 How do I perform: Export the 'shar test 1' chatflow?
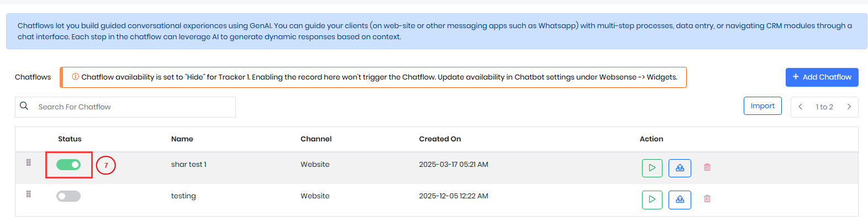point(680,167)
